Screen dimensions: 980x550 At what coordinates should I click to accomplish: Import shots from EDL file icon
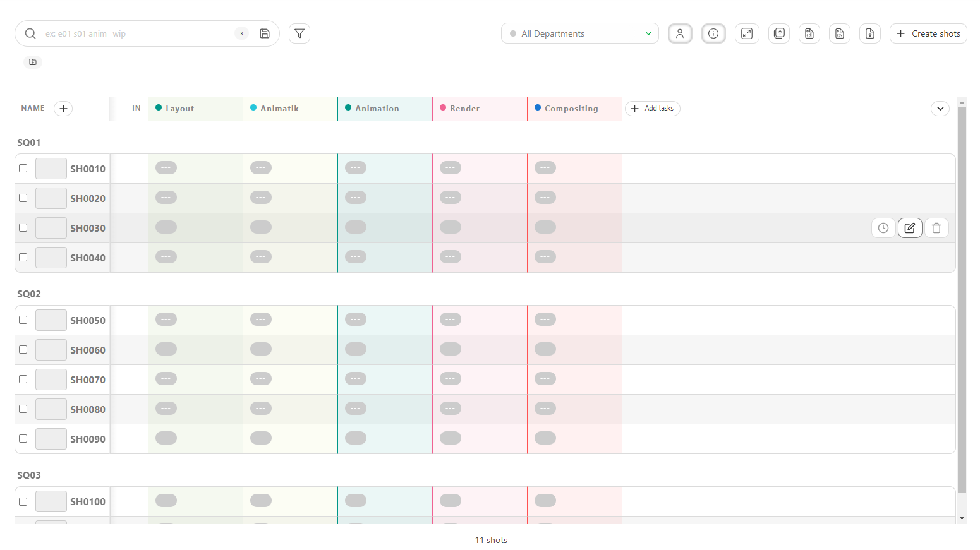(809, 33)
